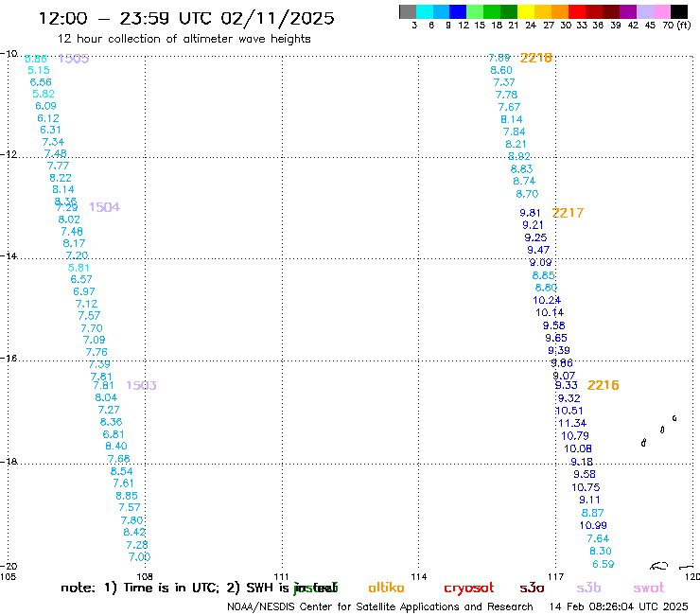This screenshot has height=615, width=700.
Task: Click the wave height value '7.00'
Action: tap(139, 557)
